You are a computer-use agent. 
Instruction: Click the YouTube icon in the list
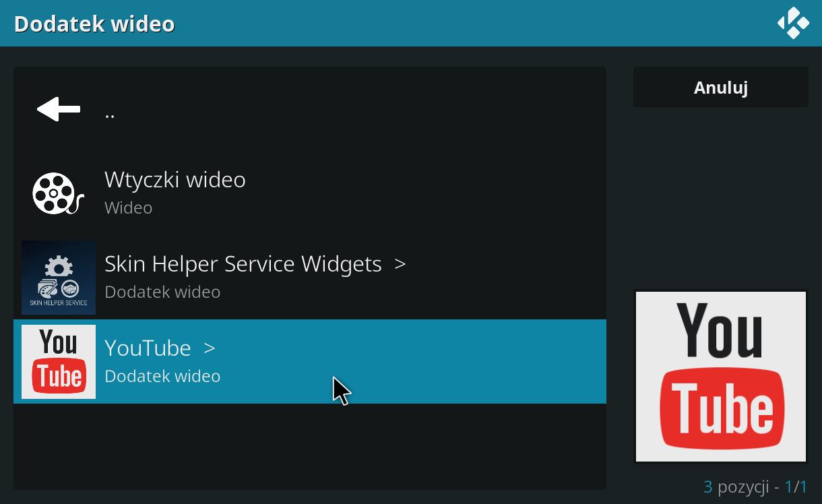[59, 362]
